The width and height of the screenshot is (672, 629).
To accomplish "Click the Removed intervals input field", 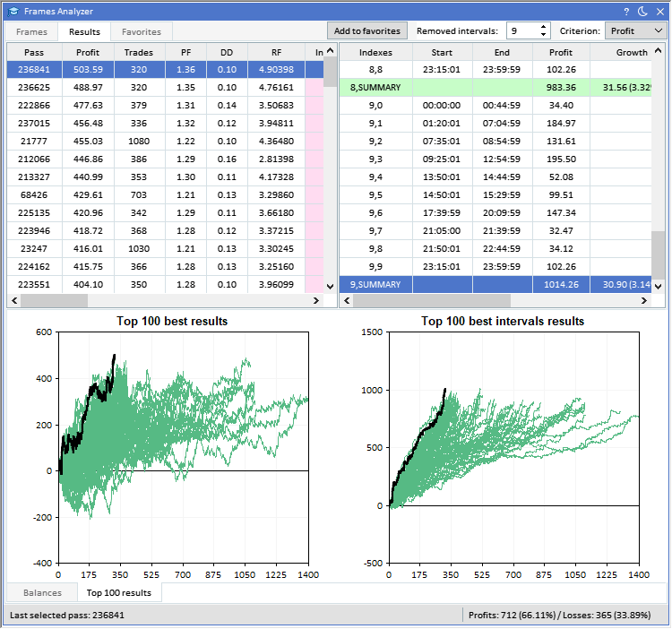I will (x=523, y=30).
